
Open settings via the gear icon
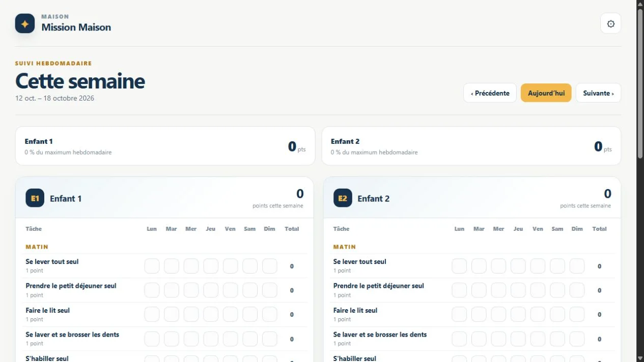click(x=610, y=23)
